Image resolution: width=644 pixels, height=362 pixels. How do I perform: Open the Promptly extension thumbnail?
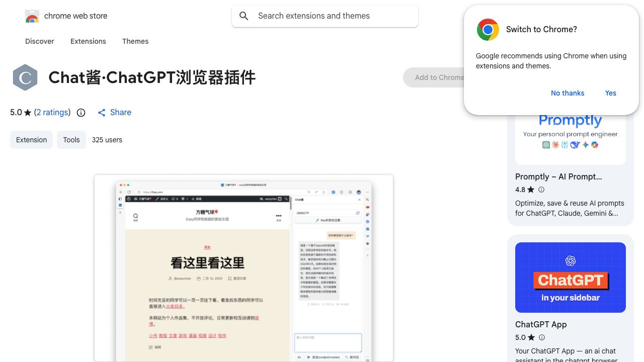click(571, 140)
